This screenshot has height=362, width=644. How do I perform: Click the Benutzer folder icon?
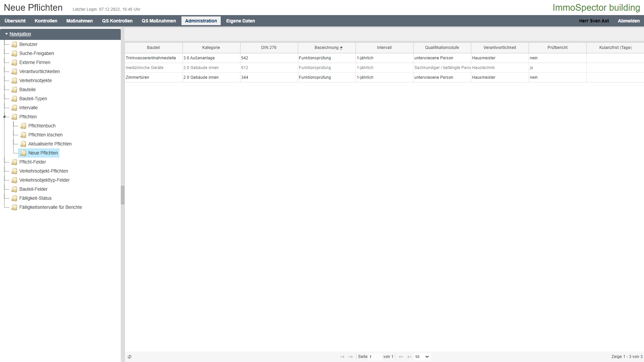pos(14,44)
